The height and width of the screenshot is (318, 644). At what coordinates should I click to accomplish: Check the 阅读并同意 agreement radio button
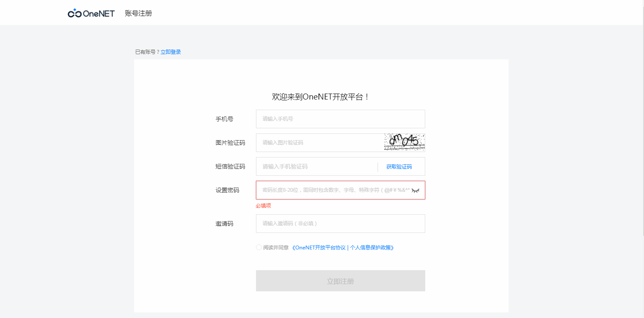tap(259, 247)
